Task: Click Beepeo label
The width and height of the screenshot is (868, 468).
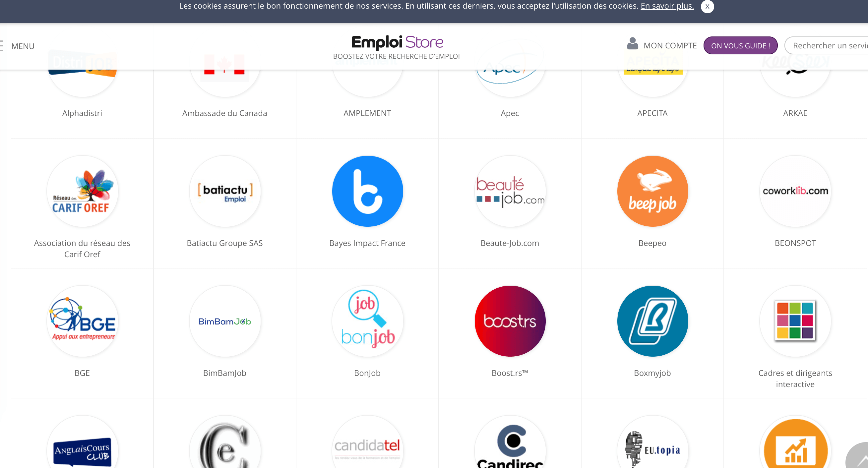Action: click(x=652, y=243)
